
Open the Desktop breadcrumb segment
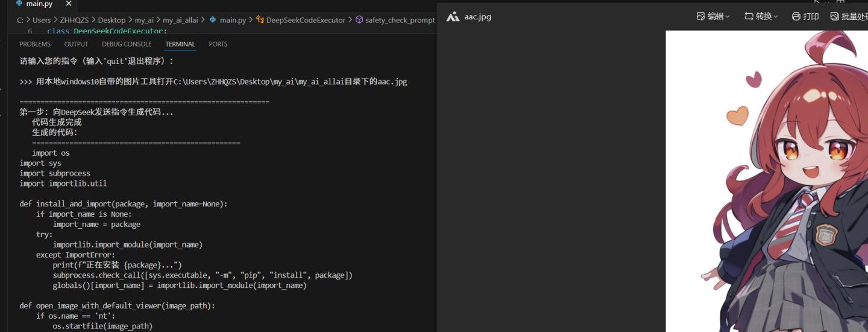pos(112,20)
